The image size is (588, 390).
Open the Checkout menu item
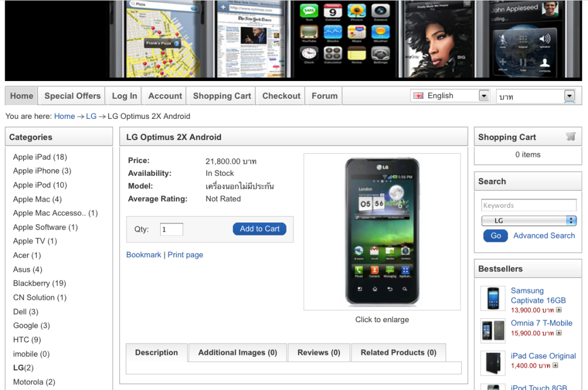coord(281,96)
